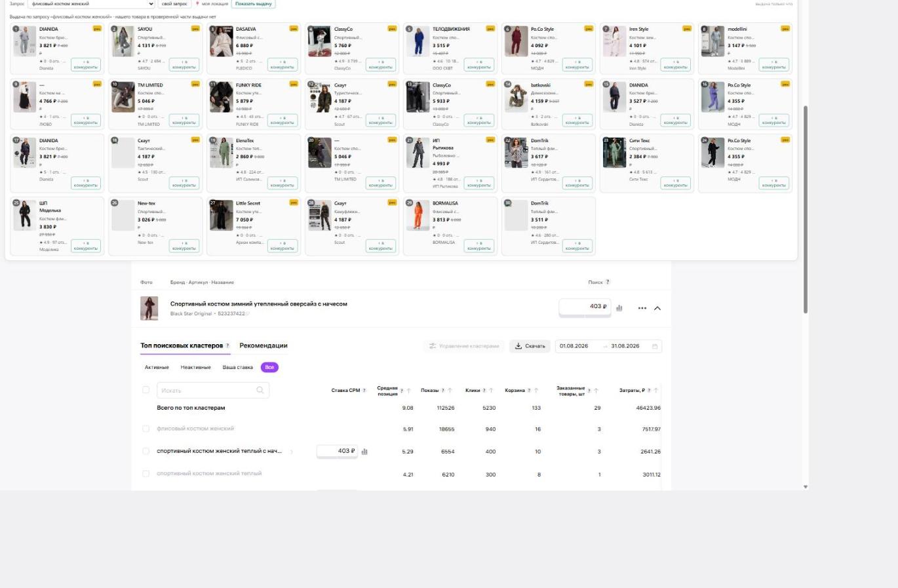Tick checkbox for спортивный костюм женский теплый с нач...
Screen dimensions: 898x588
[x=146, y=451]
